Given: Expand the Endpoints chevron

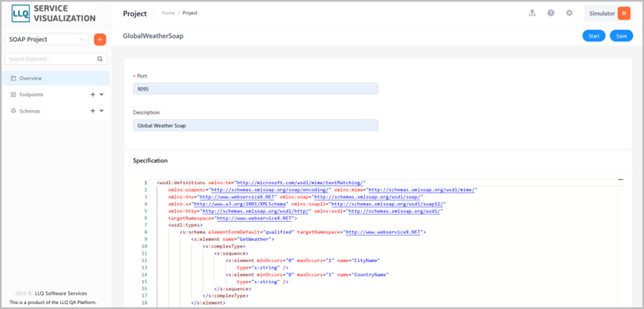Looking at the screenshot, I should click(x=102, y=95).
